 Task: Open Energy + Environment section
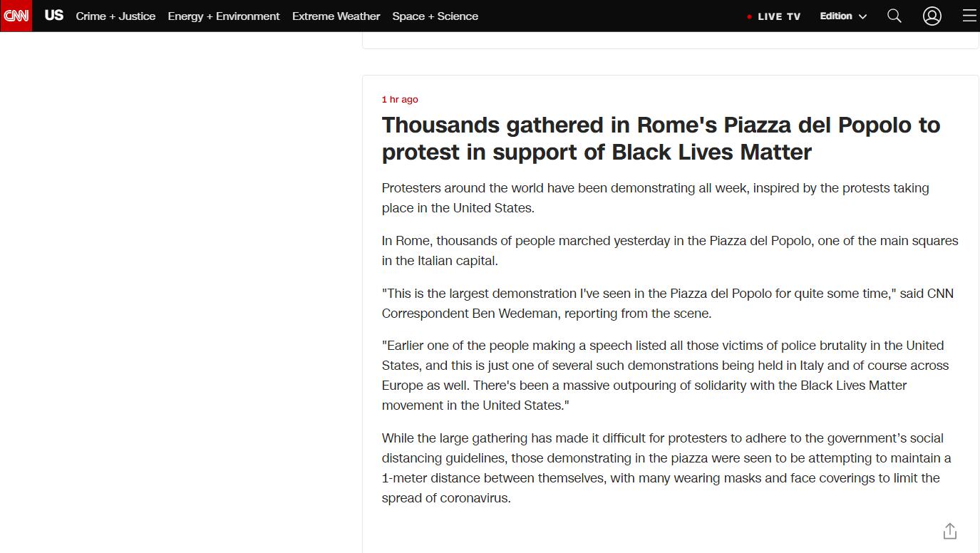coord(224,16)
